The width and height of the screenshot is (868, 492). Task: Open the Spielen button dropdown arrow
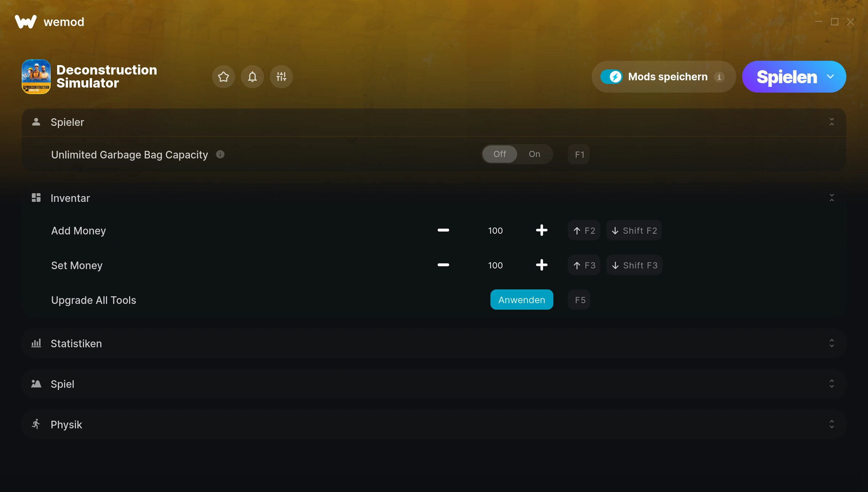point(830,77)
